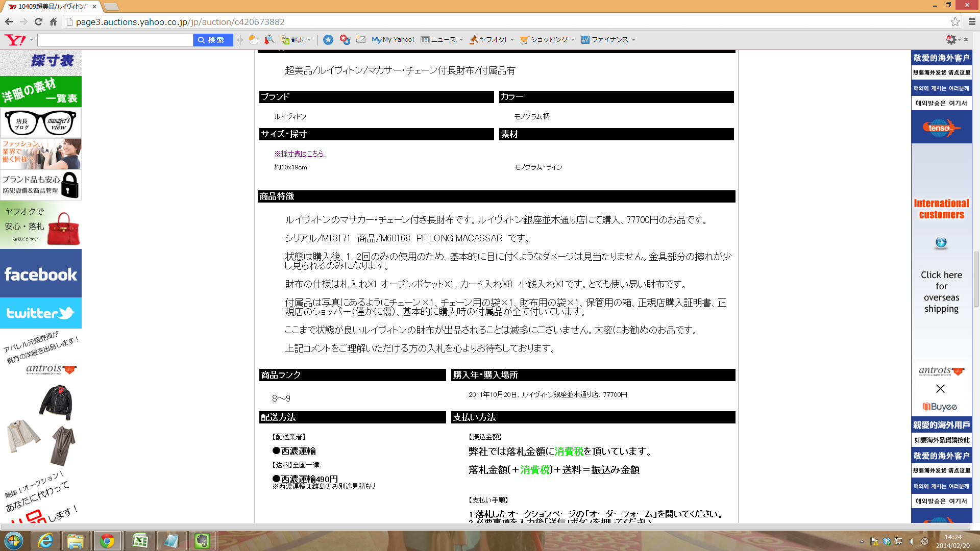980x551 pixels.
Task: Click the toolbar highlight search icon
Action: [x=269, y=39]
